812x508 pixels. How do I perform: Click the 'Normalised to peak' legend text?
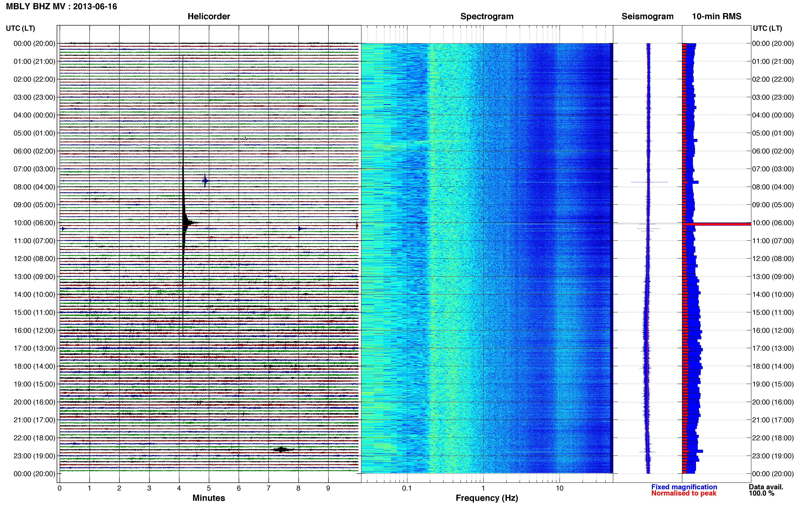tap(684, 493)
